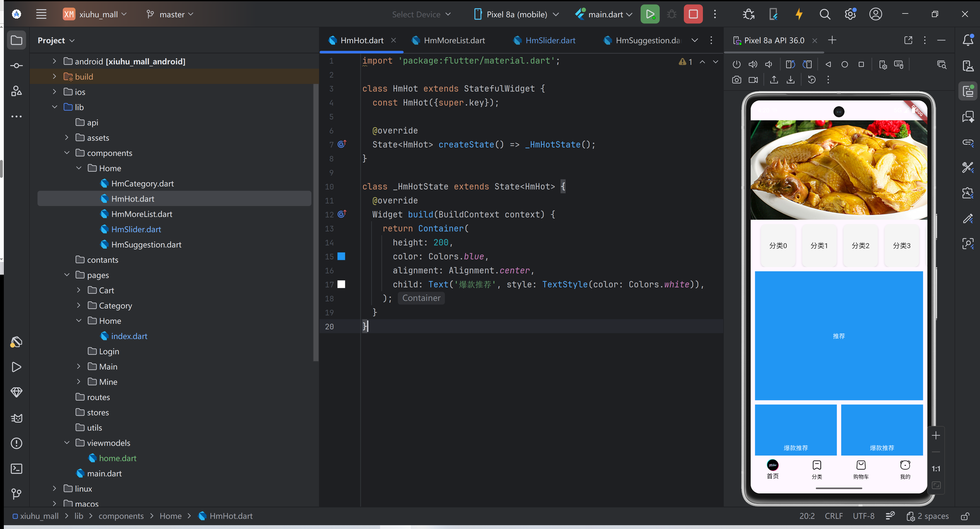Rotate emulator left icon

[x=790, y=64]
